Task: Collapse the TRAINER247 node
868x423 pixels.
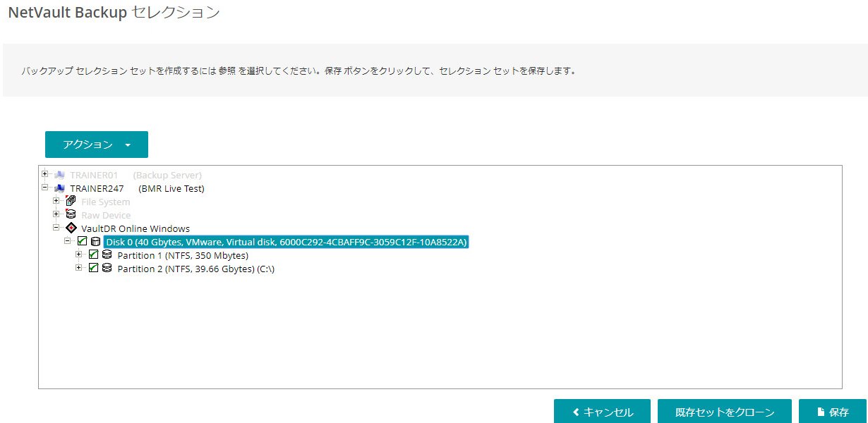Action: (45, 188)
